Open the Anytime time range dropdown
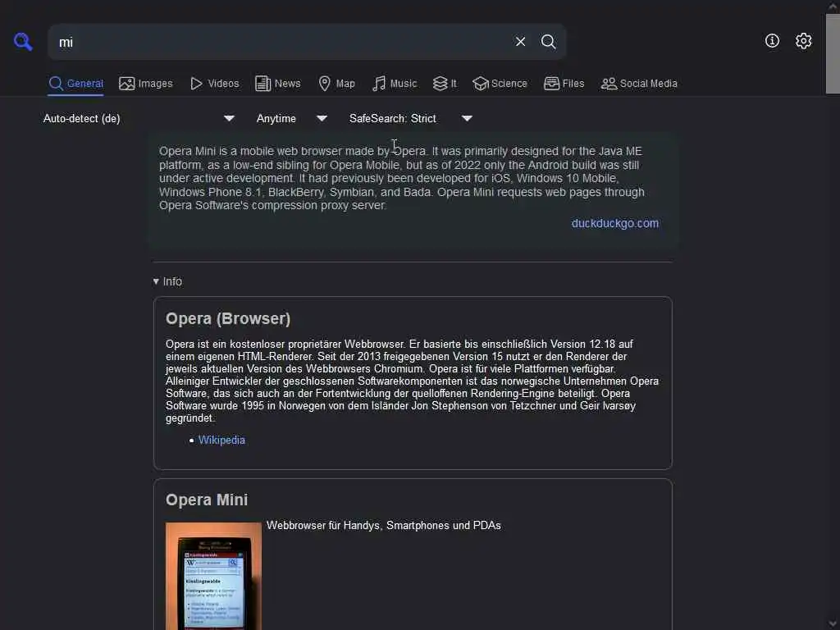 tap(291, 118)
